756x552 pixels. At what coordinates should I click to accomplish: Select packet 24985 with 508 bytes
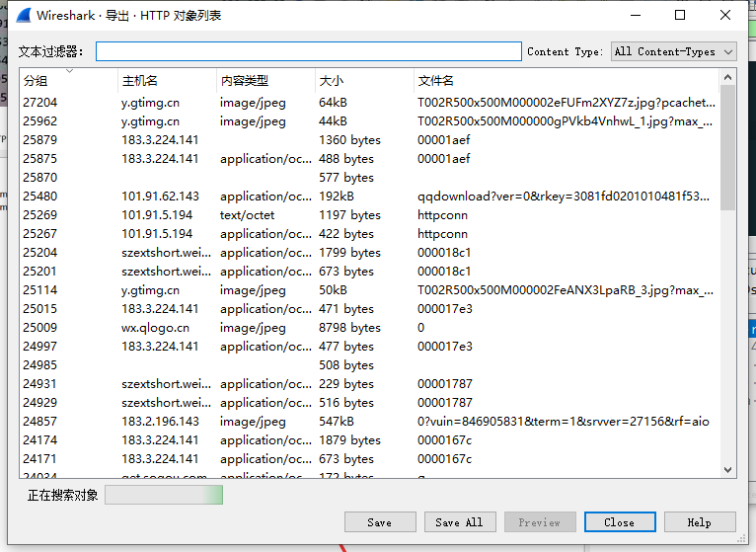point(369,365)
